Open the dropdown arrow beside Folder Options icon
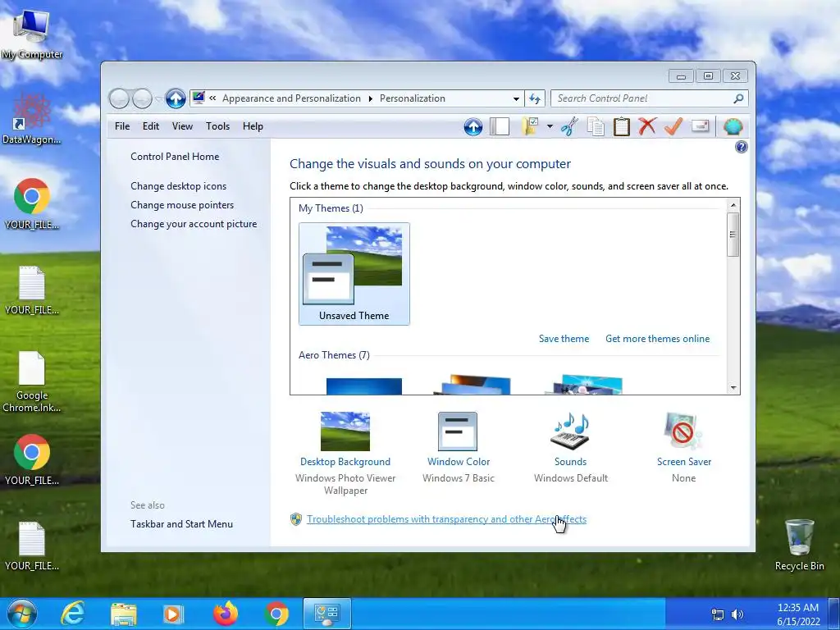Image resolution: width=840 pixels, height=630 pixels. (550, 127)
